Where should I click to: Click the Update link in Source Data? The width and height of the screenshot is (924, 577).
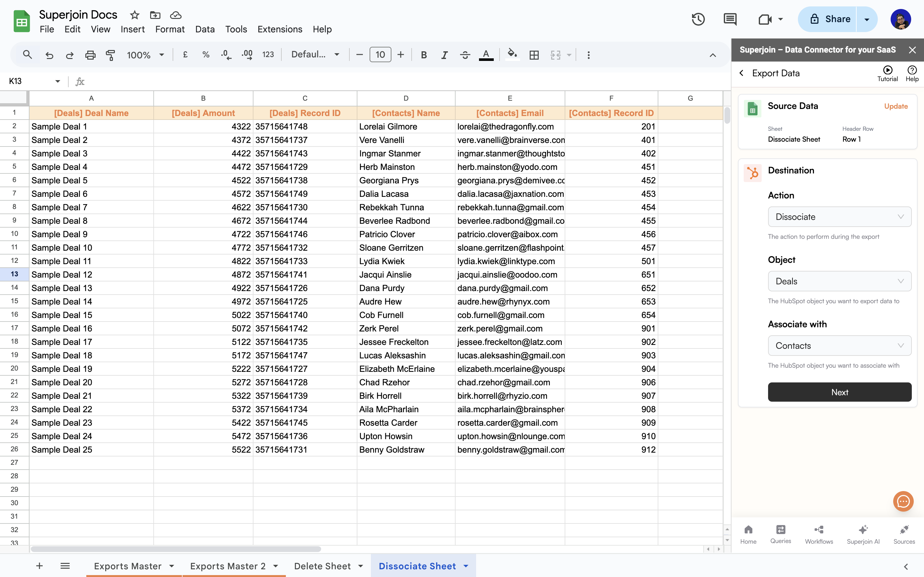[x=896, y=106]
